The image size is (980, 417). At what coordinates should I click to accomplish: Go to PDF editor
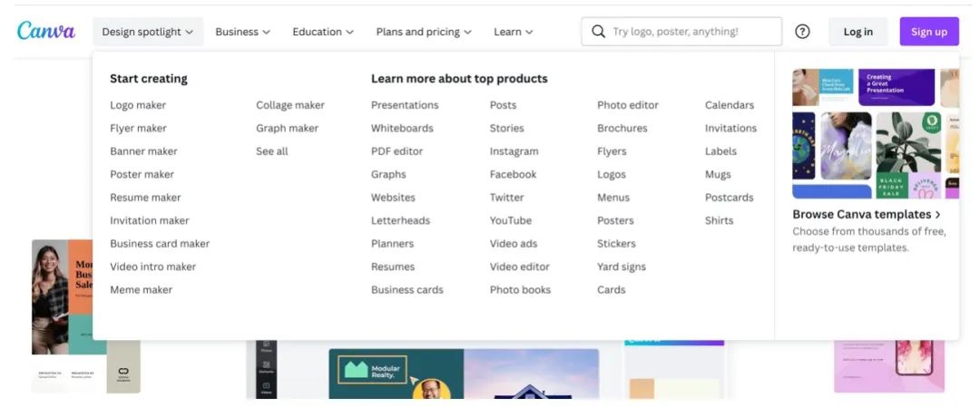[397, 151]
